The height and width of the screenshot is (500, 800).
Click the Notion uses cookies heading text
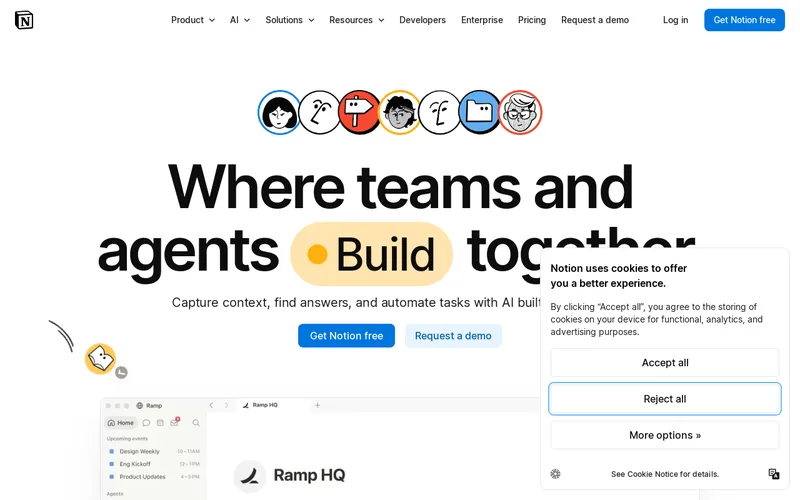618,276
